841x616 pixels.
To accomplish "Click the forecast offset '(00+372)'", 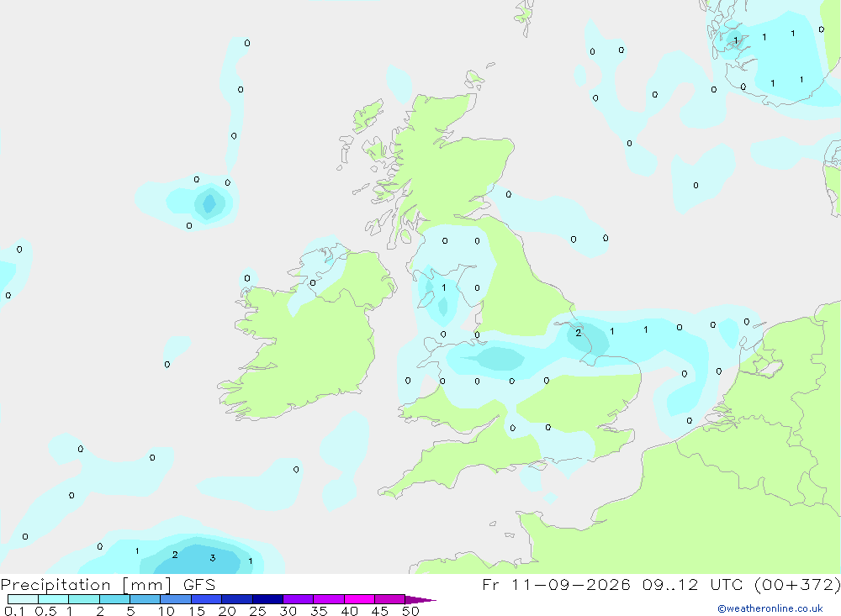I will click(797, 585).
